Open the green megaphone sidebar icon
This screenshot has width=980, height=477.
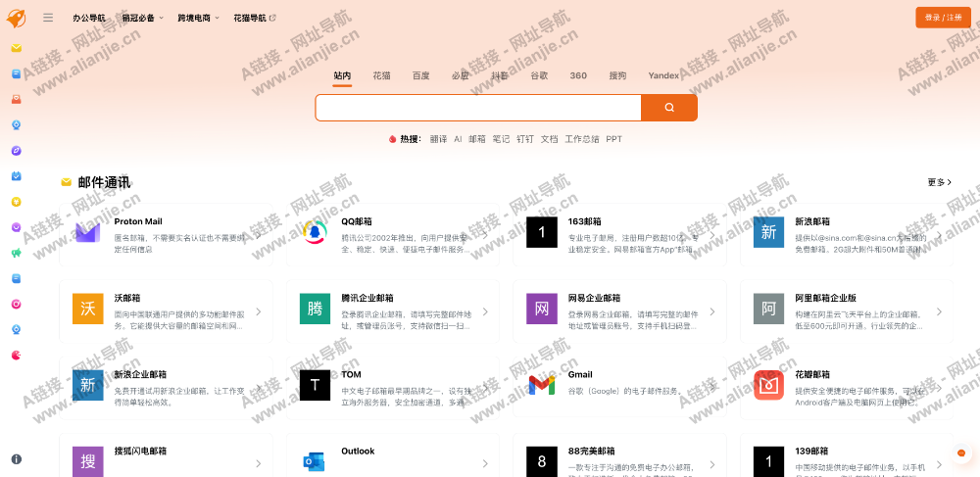click(17, 253)
